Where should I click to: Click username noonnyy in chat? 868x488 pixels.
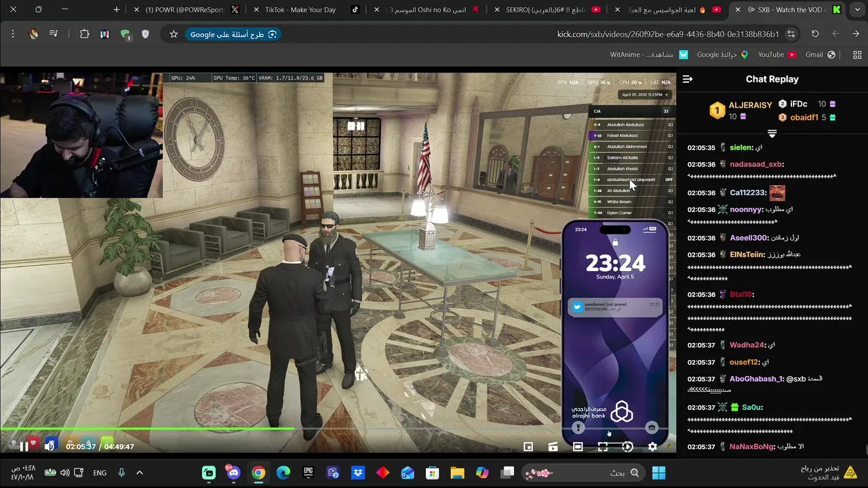click(747, 209)
